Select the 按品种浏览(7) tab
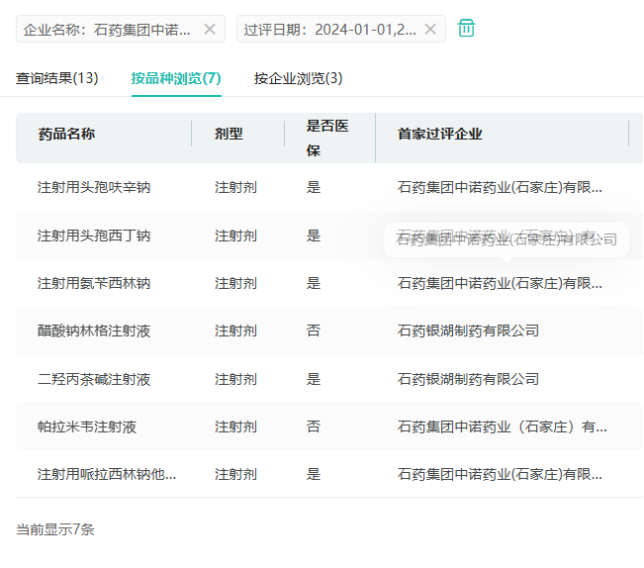The width and height of the screenshot is (644, 568). pos(176,78)
